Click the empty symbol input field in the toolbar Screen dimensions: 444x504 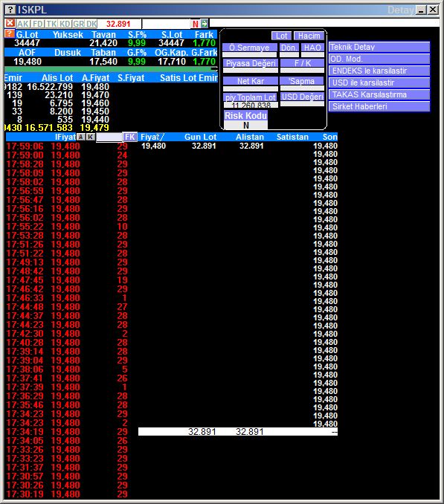[166, 24]
